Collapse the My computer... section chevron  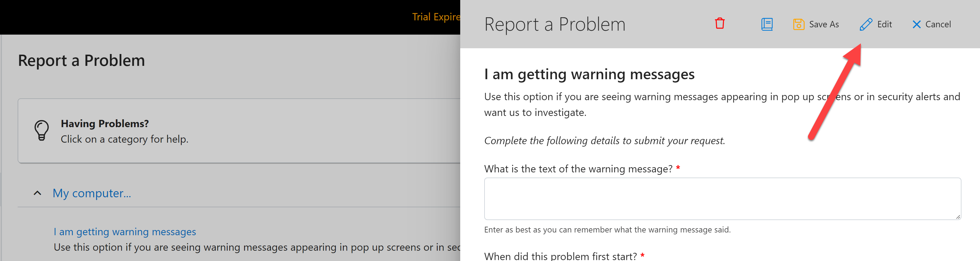click(x=37, y=193)
